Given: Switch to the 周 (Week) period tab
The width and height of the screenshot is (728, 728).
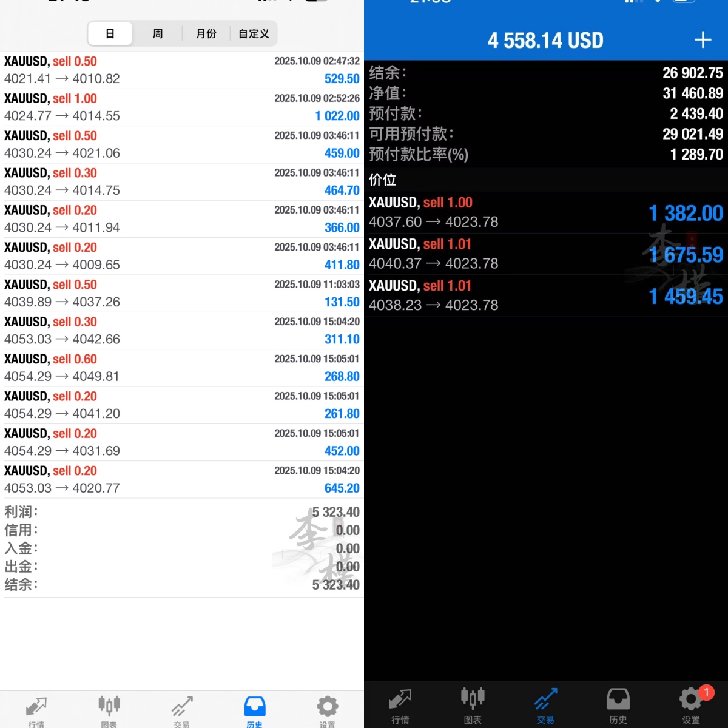Looking at the screenshot, I should 158,34.
